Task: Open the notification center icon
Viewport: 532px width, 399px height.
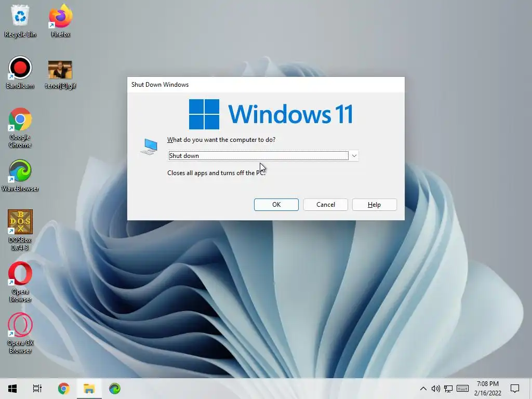Action: (x=515, y=389)
